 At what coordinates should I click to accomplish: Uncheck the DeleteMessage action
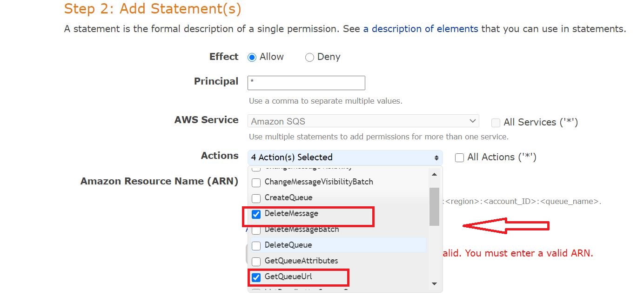(x=256, y=214)
